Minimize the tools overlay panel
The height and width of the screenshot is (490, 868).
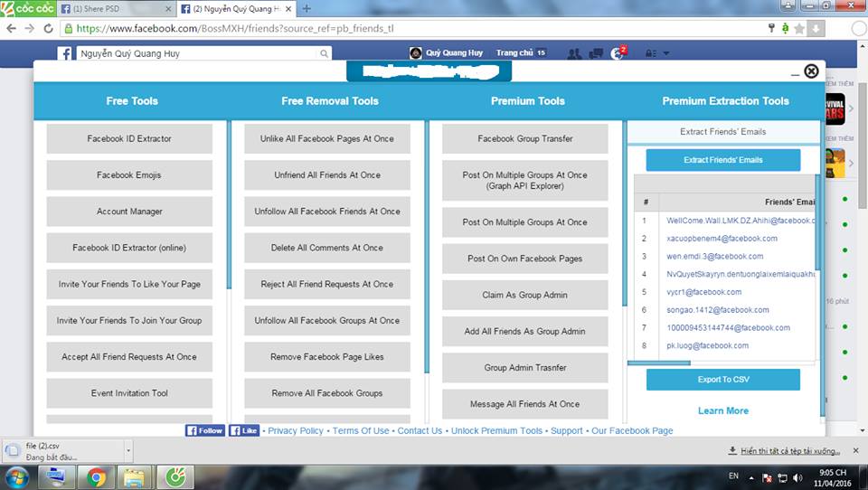click(795, 74)
